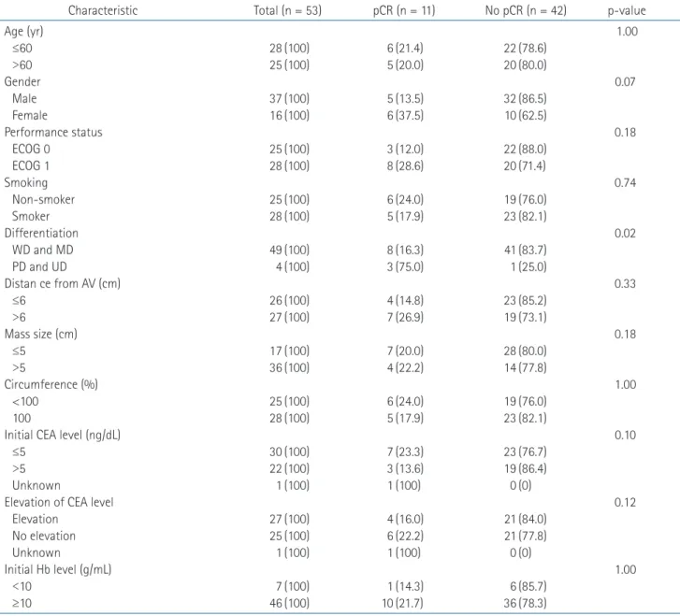This screenshot has height=616, width=680.
Task: Click the '7 (23.3)' pCR value
Action: (405, 451)
